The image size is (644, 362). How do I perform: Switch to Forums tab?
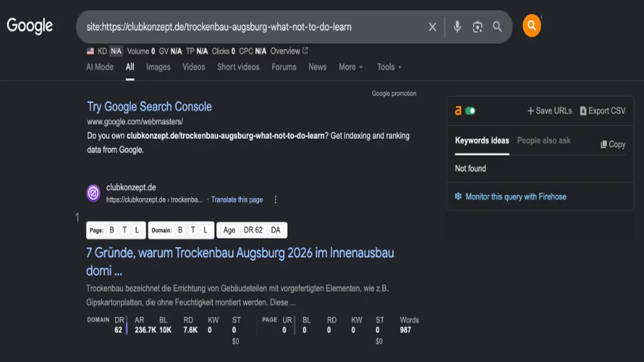pyautogui.click(x=284, y=67)
